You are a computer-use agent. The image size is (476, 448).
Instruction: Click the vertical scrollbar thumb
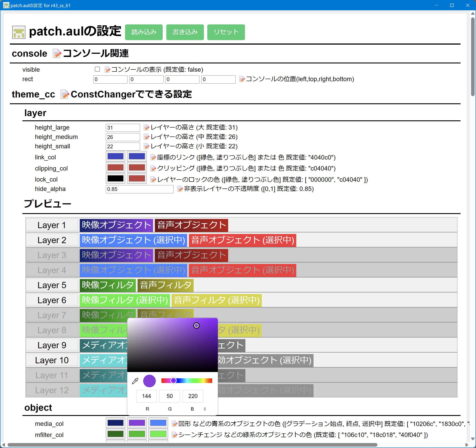472,56
